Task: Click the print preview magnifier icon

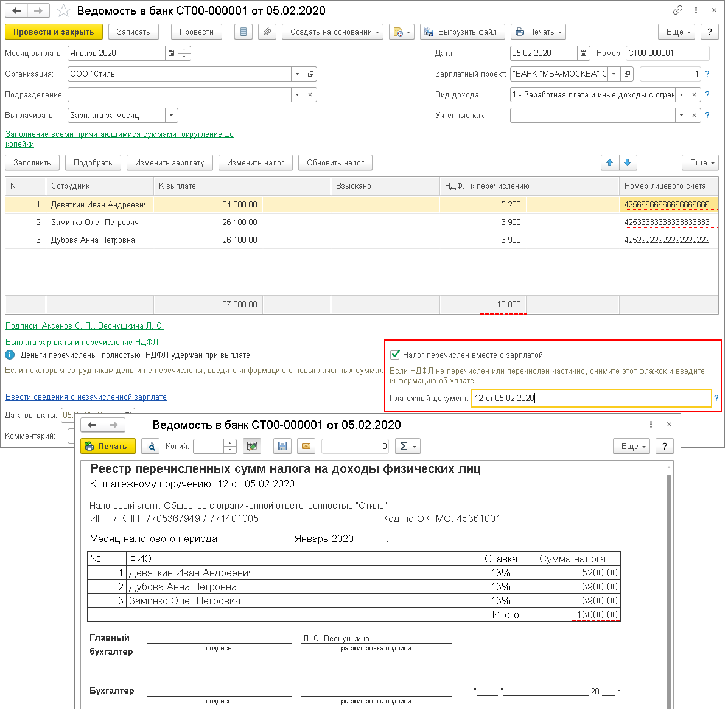Action: coord(150,446)
